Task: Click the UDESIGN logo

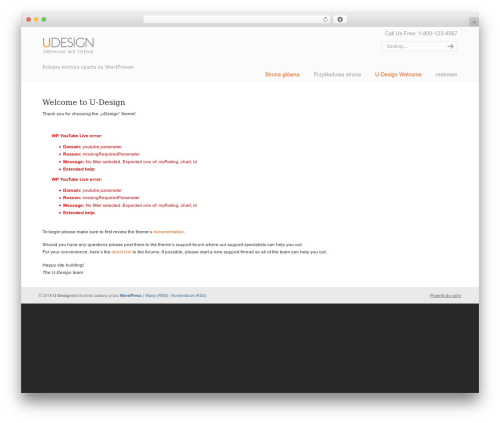Action: pos(68,45)
